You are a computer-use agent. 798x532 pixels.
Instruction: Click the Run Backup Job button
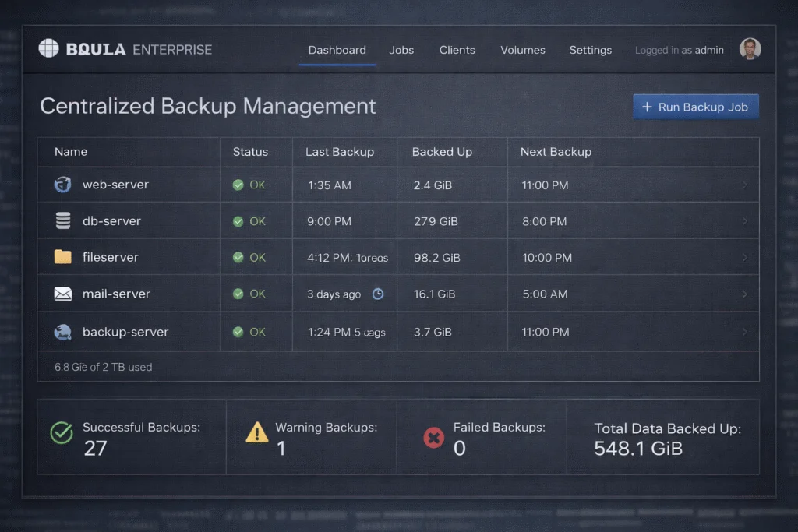pos(695,106)
